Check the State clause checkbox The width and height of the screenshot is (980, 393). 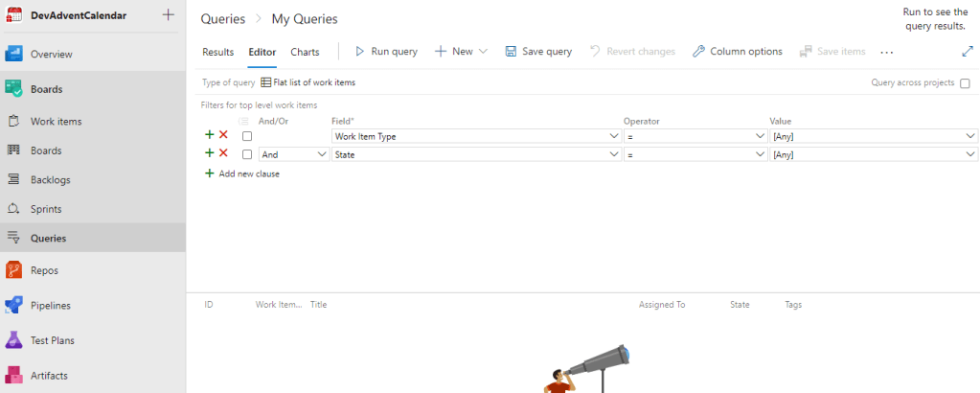pos(247,153)
